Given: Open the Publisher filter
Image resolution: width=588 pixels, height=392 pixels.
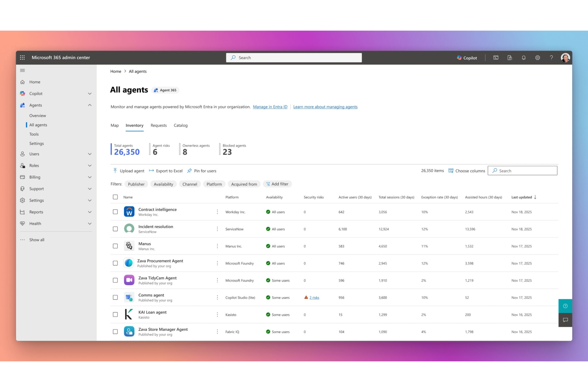Looking at the screenshot, I should (136, 184).
